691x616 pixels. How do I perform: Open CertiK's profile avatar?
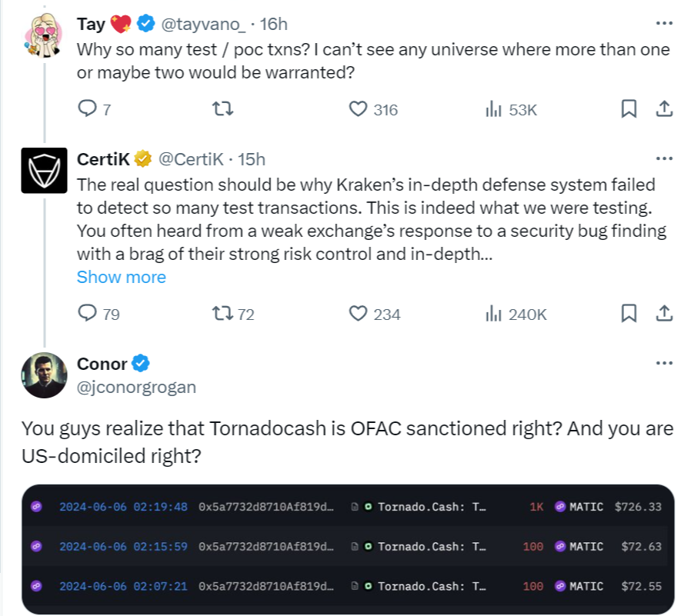coord(44,171)
